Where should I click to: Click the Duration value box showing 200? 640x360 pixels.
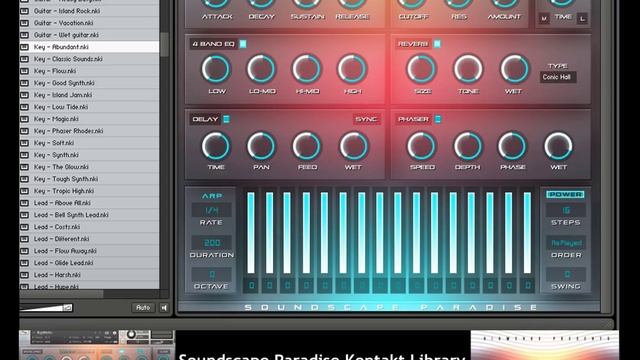pos(211,243)
